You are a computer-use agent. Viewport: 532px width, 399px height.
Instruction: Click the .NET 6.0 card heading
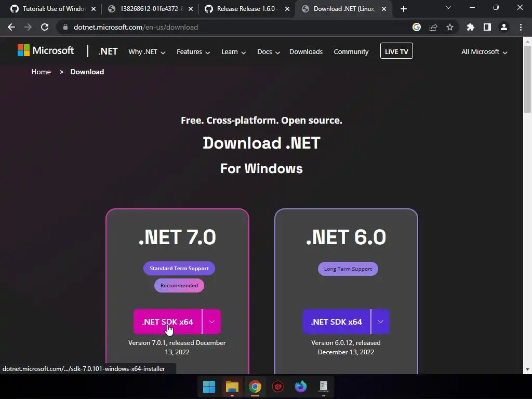click(x=346, y=237)
